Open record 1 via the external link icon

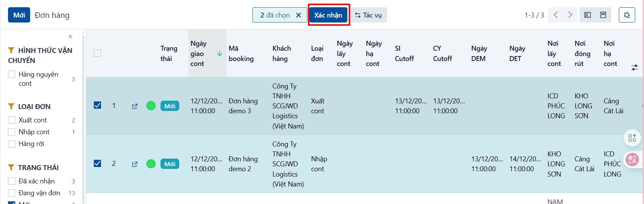click(135, 106)
